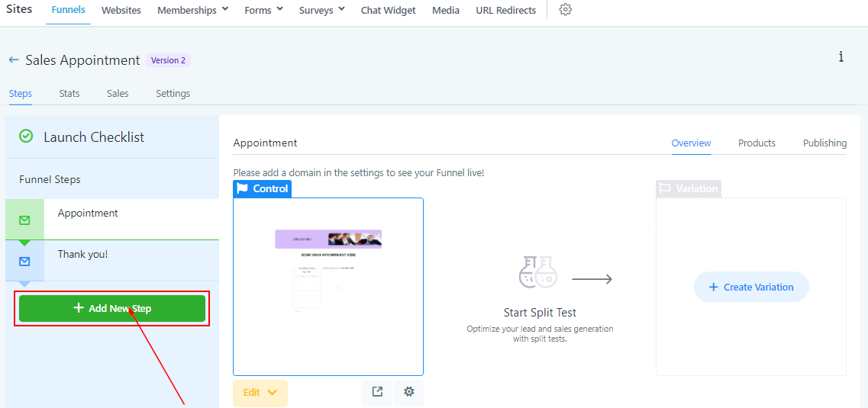This screenshot has width=868, height=408.
Task: Switch to the Stats tab
Action: (x=69, y=94)
